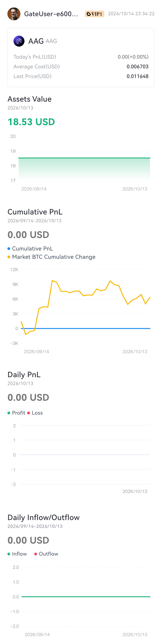Select the 18.53 USD assets value
162x644 pixels.
(31, 122)
